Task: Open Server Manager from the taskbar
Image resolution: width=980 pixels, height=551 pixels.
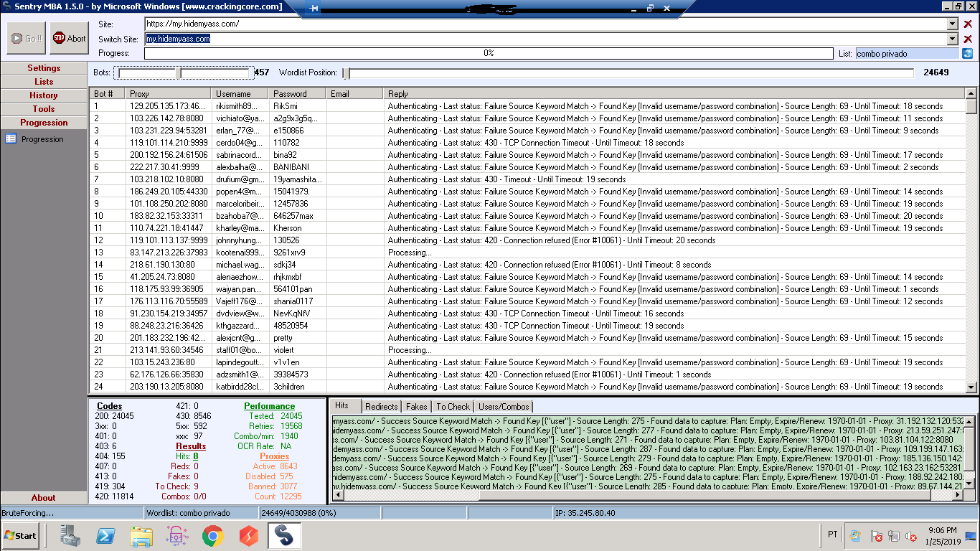Action: coord(70,536)
